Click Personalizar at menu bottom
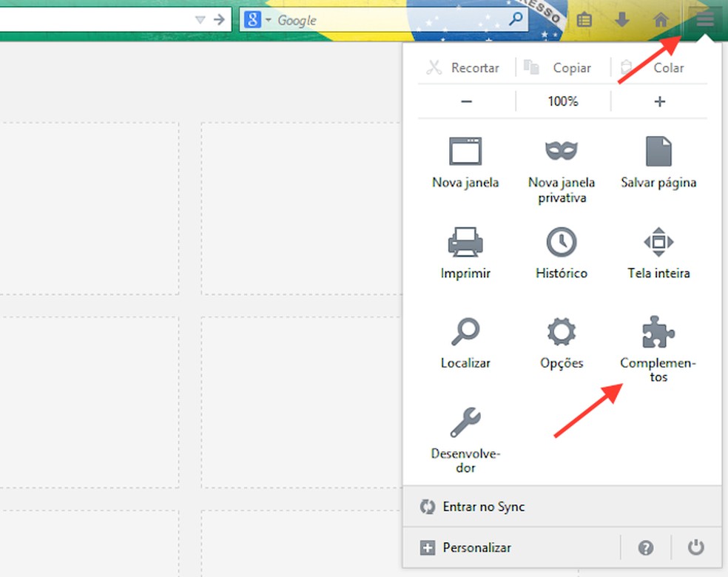728x577 pixels. tap(465, 547)
